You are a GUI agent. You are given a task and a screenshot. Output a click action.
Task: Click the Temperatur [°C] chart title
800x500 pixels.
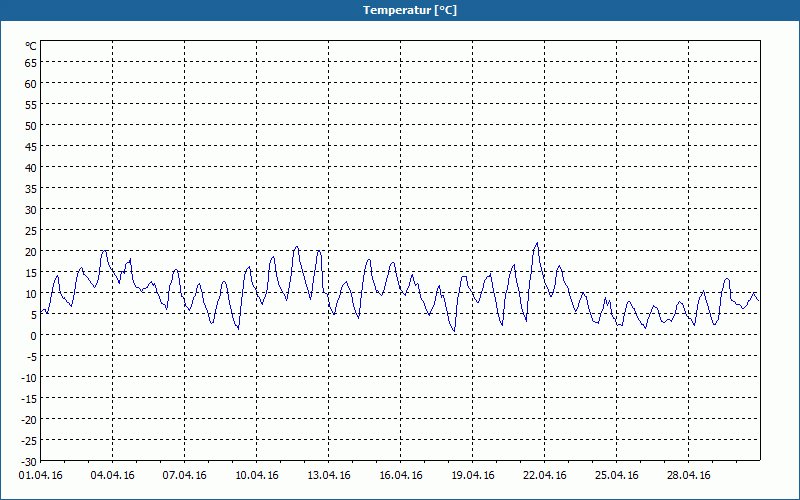410,10
